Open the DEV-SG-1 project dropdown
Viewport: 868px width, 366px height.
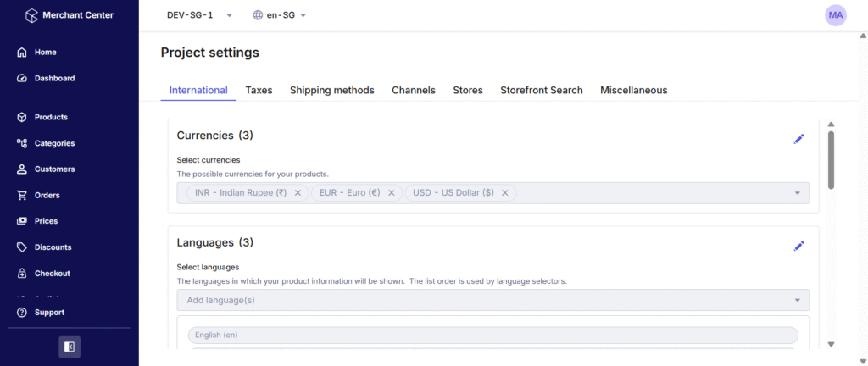click(x=230, y=15)
